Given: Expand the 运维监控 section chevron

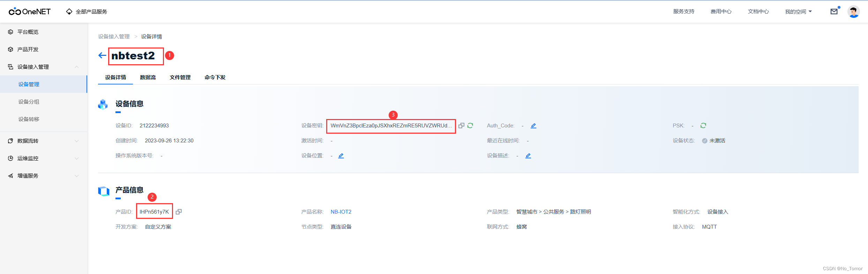Looking at the screenshot, I should coord(77,158).
